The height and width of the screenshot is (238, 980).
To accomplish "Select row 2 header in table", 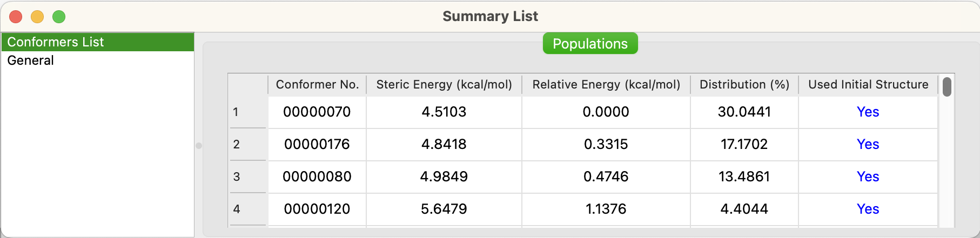I will [x=247, y=145].
